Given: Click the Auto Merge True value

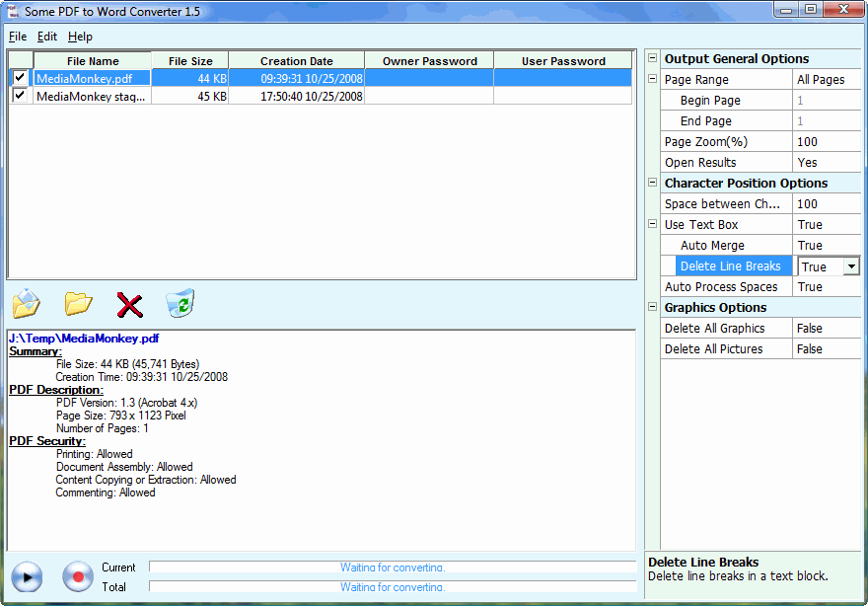Looking at the screenshot, I should 827,245.
